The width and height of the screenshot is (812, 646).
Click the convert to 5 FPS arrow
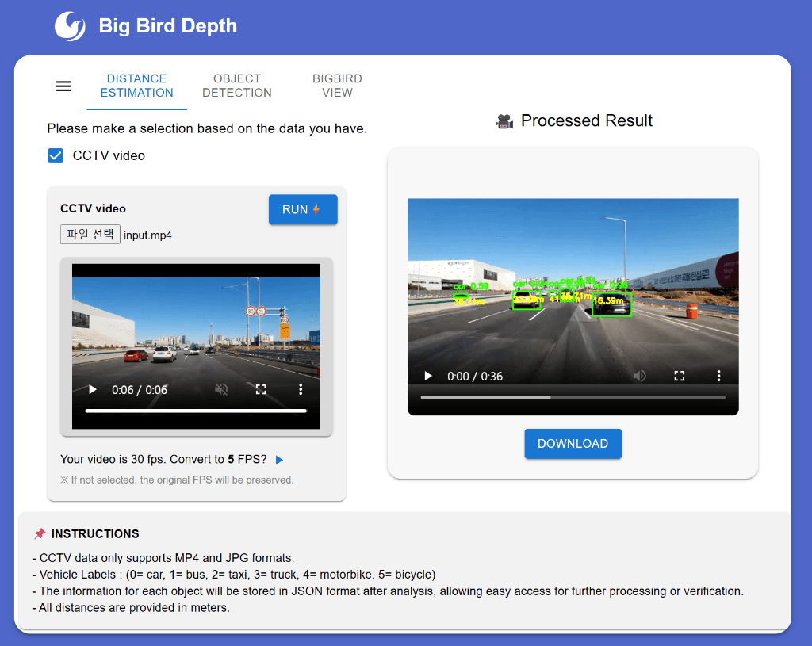pos(279,460)
